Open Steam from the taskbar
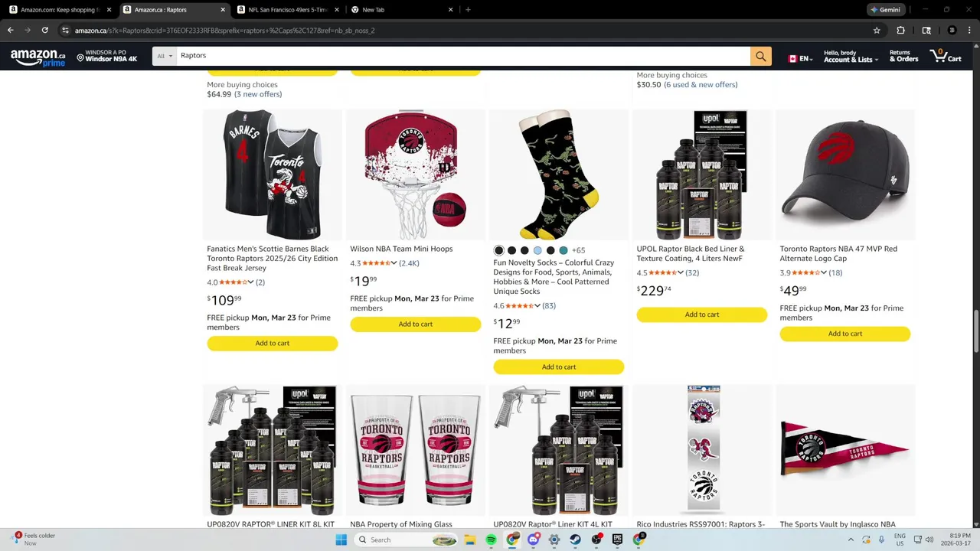The height and width of the screenshot is (551, 980). point(575,540)
